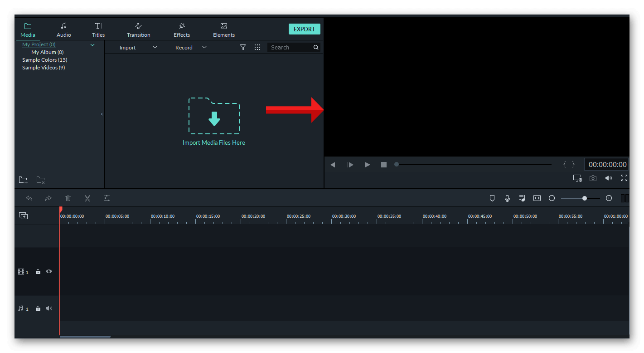Screen dimensions: 644x353
Task: Open the Import dropdown
Action: (138, 48)
